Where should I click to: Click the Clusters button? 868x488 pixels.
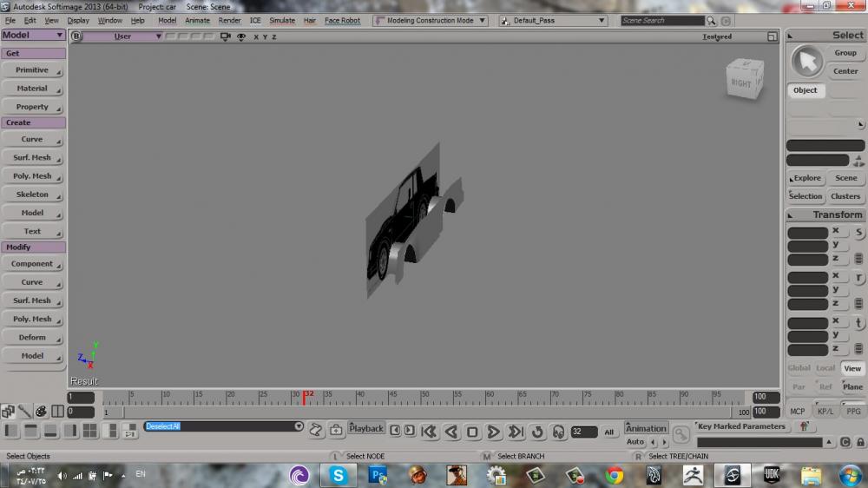coord(845,196)
